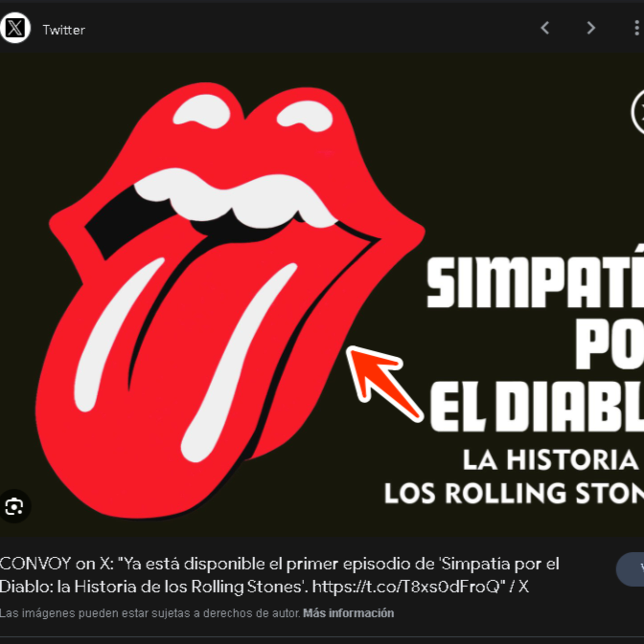This screenshot has width=644, height=644.
Task: Open the Twitter source label
Action: coord(64,30)
